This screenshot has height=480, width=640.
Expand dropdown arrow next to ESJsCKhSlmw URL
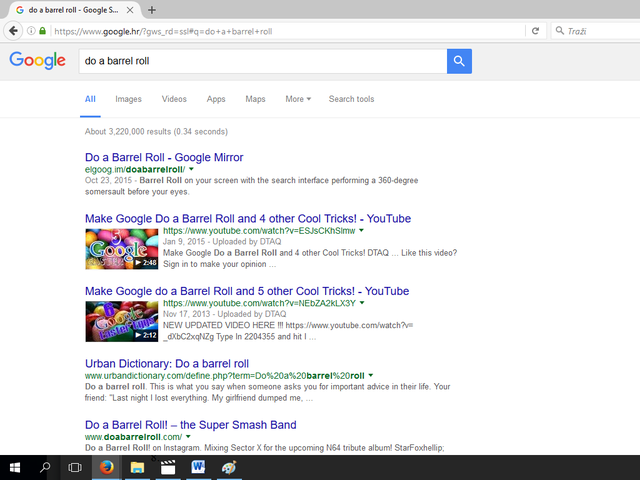pyautogui.click(x=361, y=231)
